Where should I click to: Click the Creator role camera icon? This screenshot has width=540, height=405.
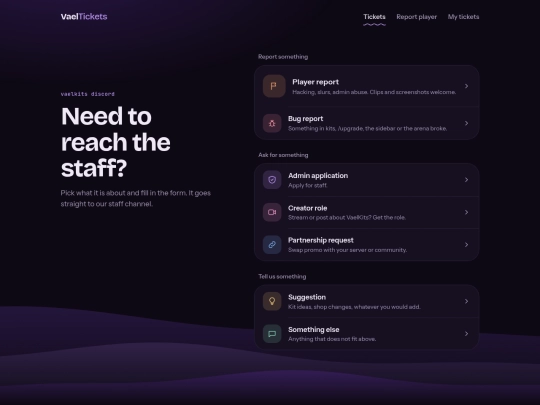click(x=272, y=212)
